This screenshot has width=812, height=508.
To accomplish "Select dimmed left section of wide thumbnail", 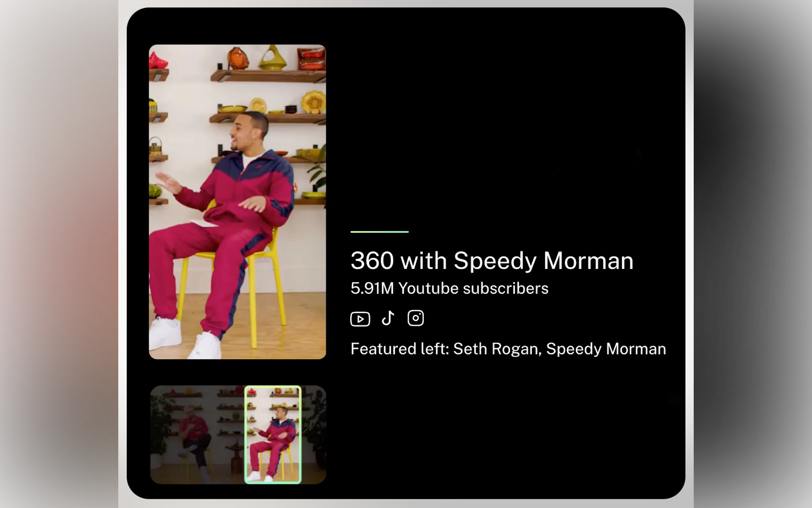I will [x=197, y=435].
